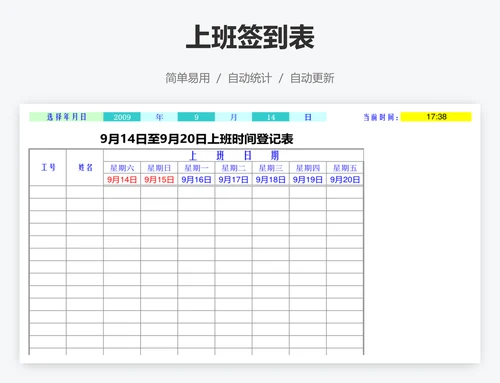Click the 上班日期 merged header
Screen dimensions: 500x383
(233, 156)
